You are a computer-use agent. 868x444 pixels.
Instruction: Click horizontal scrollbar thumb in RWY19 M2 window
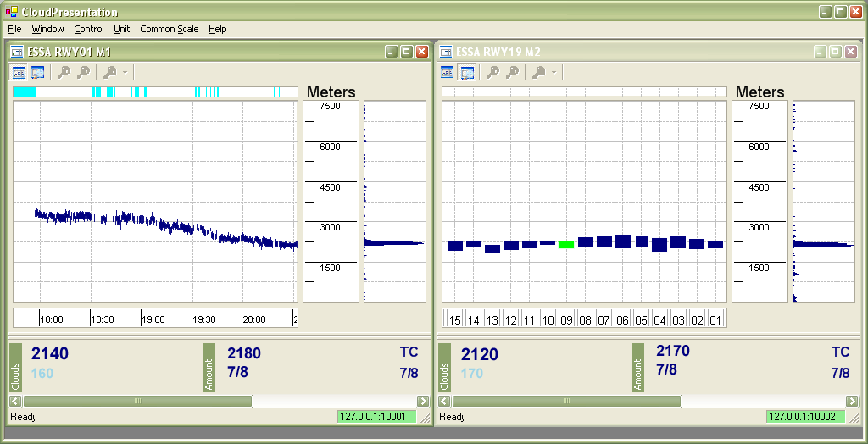567,402
